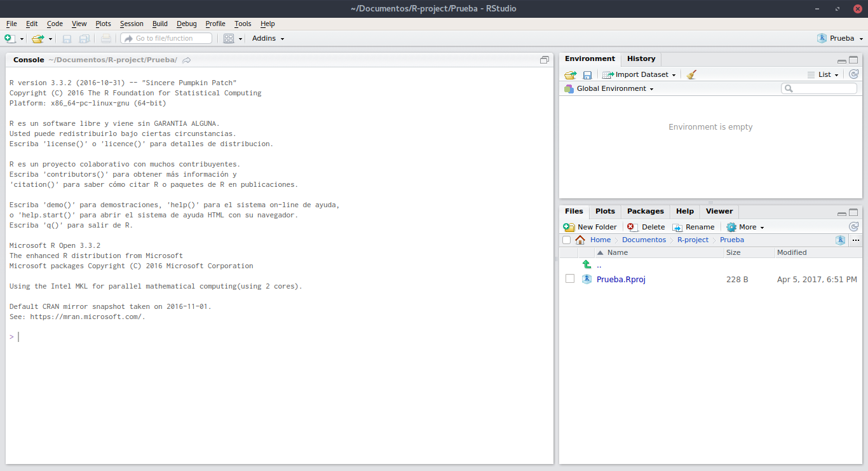The width and height of the screenshot is (868, 471).
Task: Click the New Folder button
Action: pyautogui.click(x=590, y=227)
